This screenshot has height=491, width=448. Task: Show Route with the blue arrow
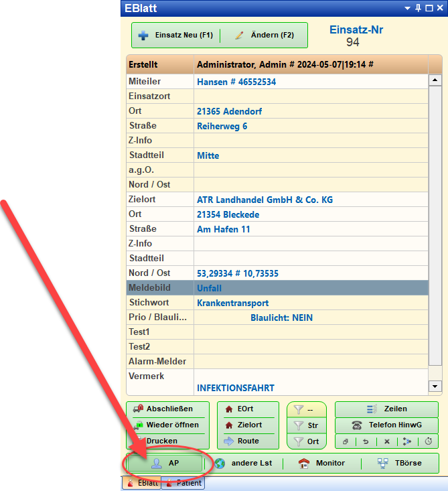[x=240, y=441]
